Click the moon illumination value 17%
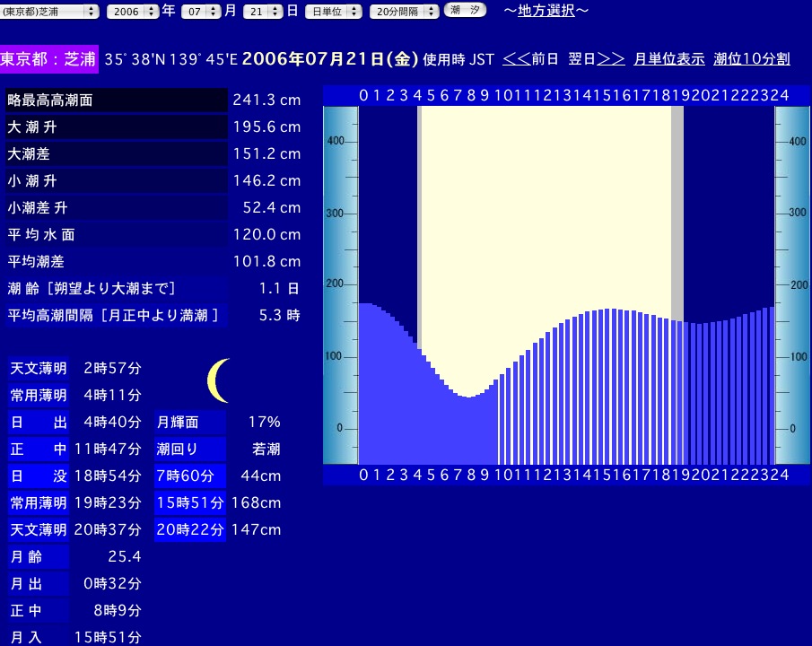 (264, 423)
